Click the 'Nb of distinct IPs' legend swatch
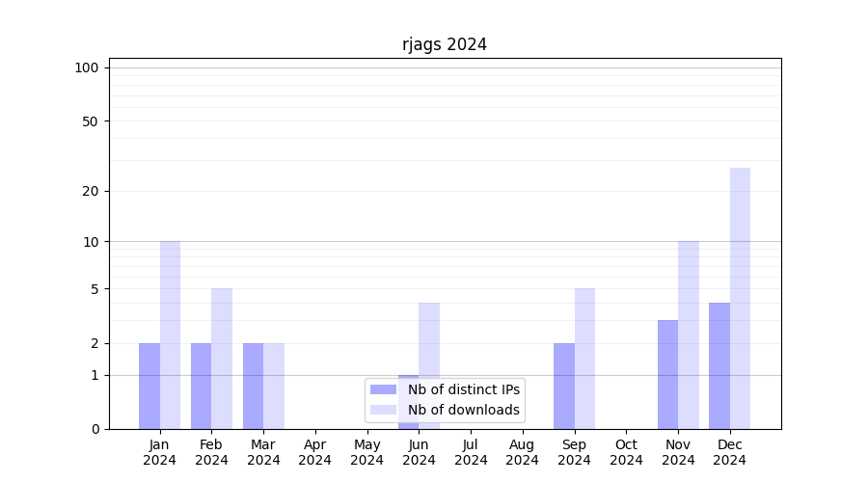Image resolution: width=868 pixels, height=482 pixels. (x=383, y=389)
